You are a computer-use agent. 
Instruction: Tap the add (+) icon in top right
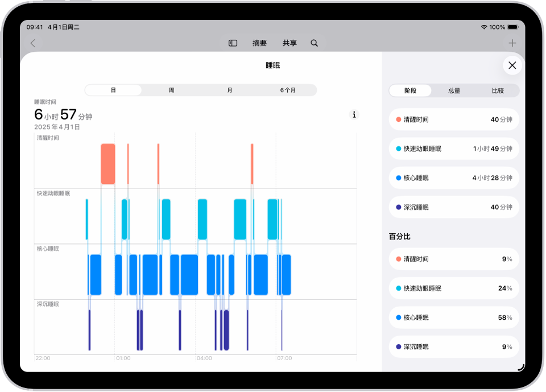click(x=512, y=43)
